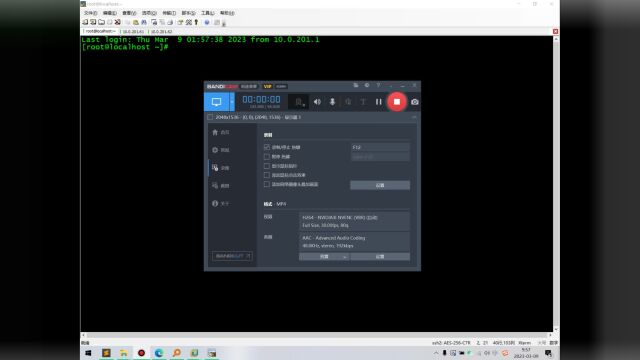Screen dimensions: 640x360
Task: Open the File menu in SecureCRT
Action: (90, 13)
